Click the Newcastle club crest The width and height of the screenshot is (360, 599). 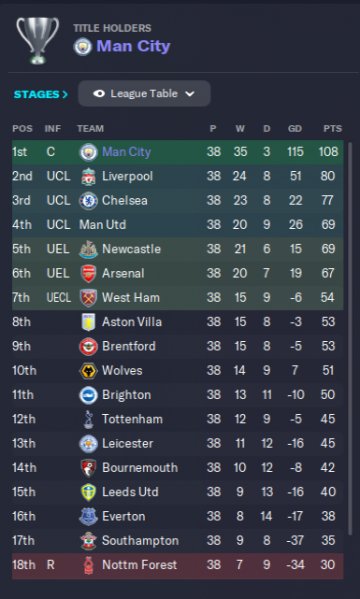[88, 249]
